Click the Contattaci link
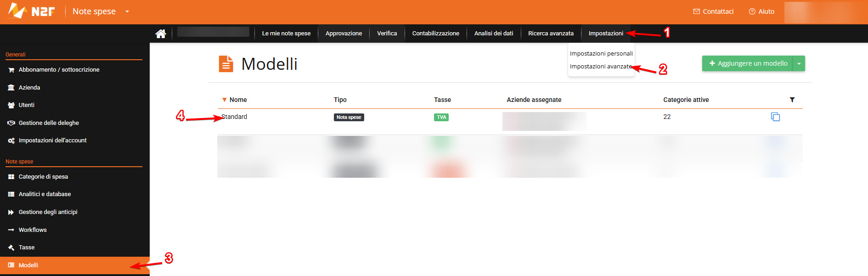The image size is (868, 276). (713, 11)
